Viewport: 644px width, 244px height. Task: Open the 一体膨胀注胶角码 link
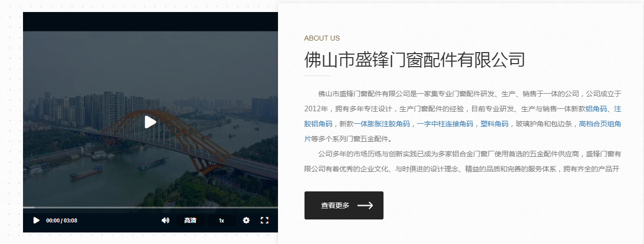382,124
